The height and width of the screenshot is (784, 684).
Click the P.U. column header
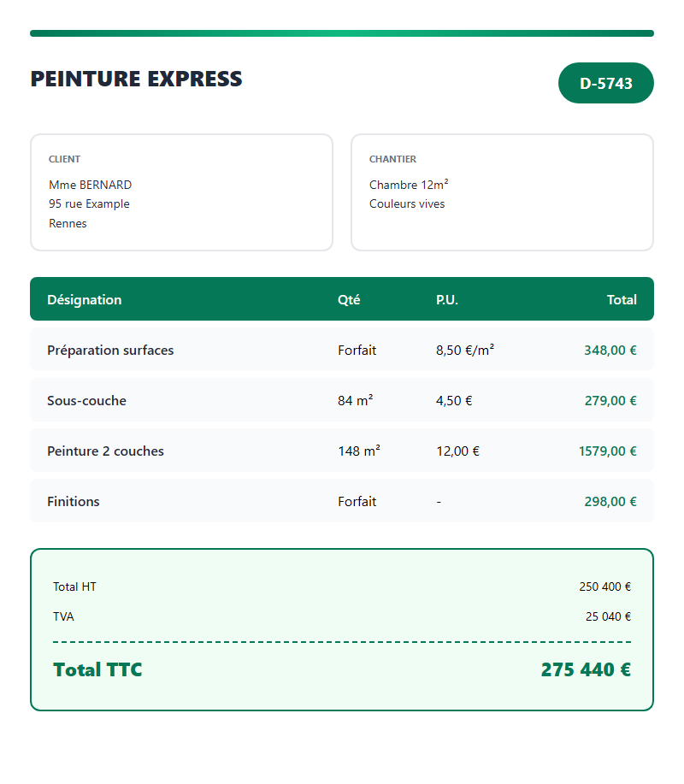[446, 299]
